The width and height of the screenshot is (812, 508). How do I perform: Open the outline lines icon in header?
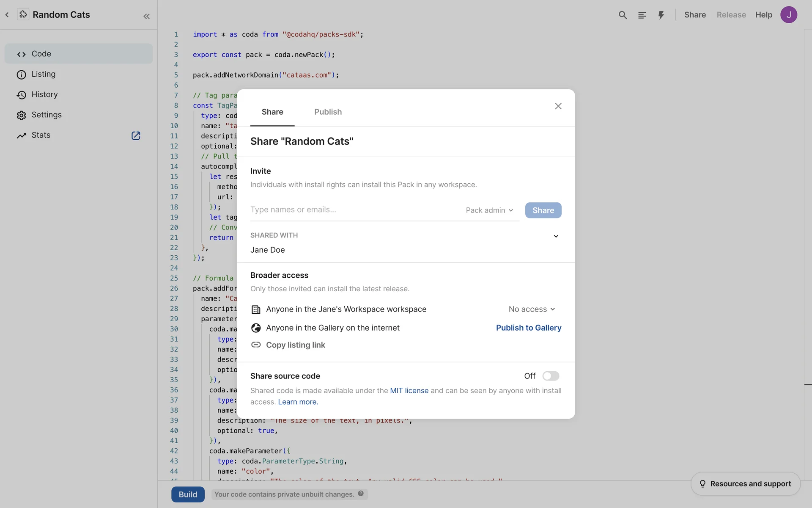click(x=642, y=15)
